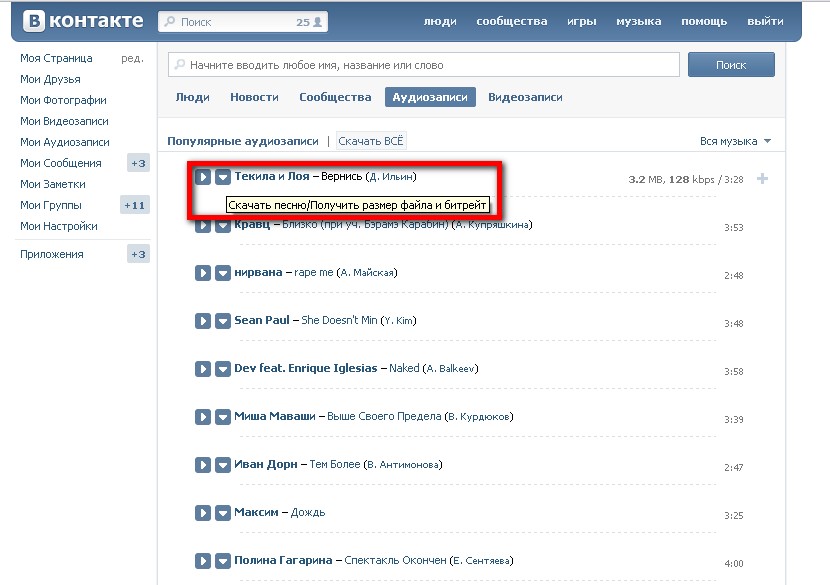830x585 pixels.
Task: Open помощь in the top menu
Action: pyautogui.click(x=704, y=22)
